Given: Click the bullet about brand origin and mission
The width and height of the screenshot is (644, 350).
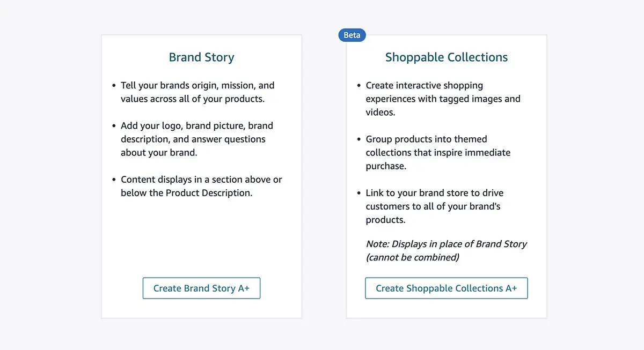Looking at the screenshot, I should (x=197, y=92).
